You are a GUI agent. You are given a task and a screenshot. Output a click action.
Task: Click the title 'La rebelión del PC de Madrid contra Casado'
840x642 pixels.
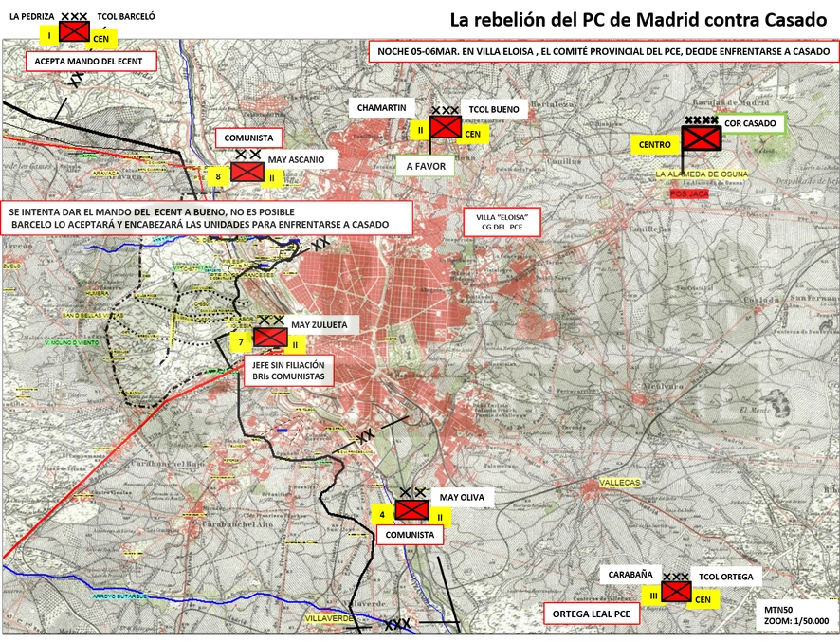point(638,20)
